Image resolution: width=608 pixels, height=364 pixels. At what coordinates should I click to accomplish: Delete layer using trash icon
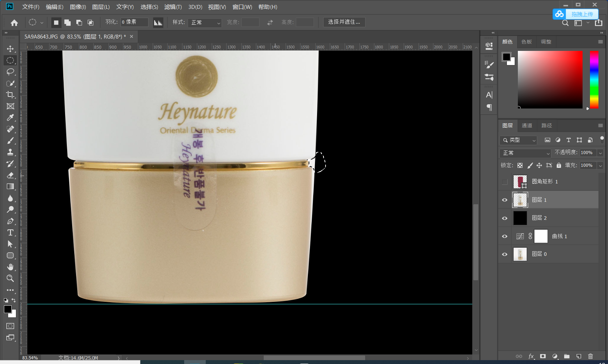pos(590,356)
